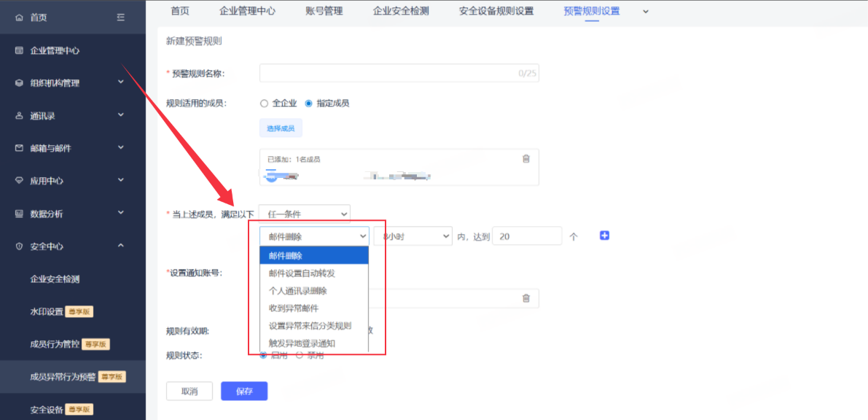
Task: Click the 安全中心 shield icon
Action: pos(20,246)
